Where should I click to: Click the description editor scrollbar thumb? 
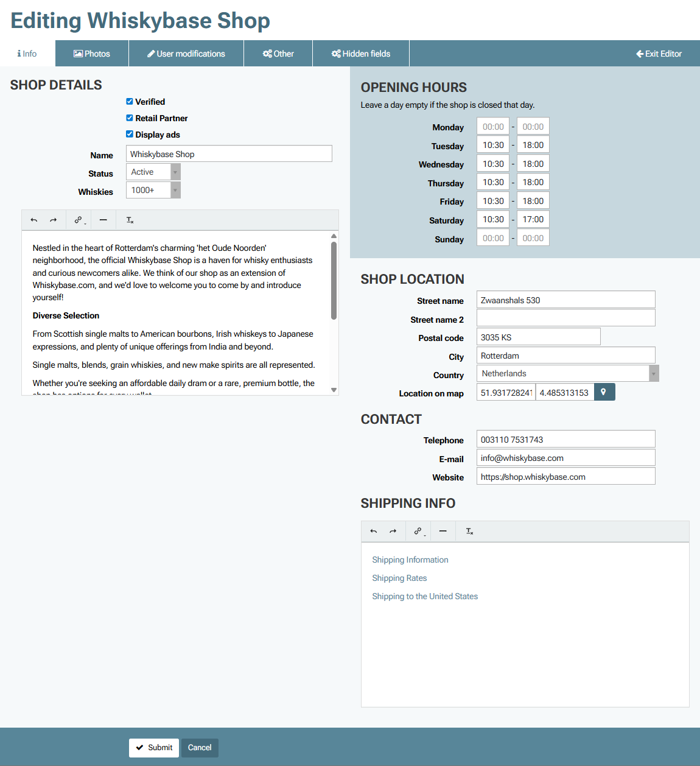[x=334, y=280]
